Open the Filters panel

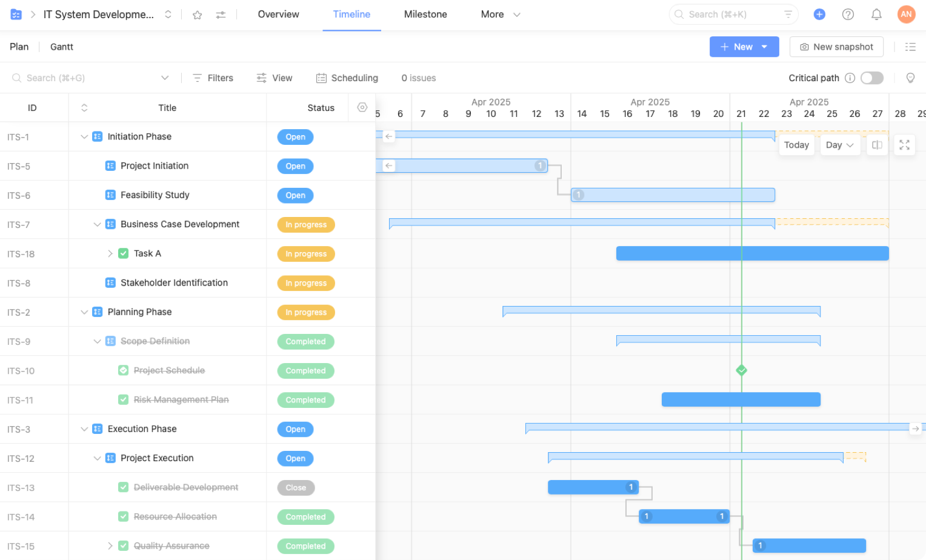(213, 78)
